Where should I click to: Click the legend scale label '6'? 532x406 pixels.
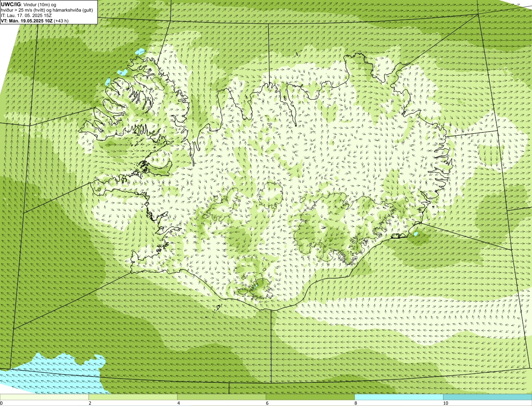click(267, 403)
